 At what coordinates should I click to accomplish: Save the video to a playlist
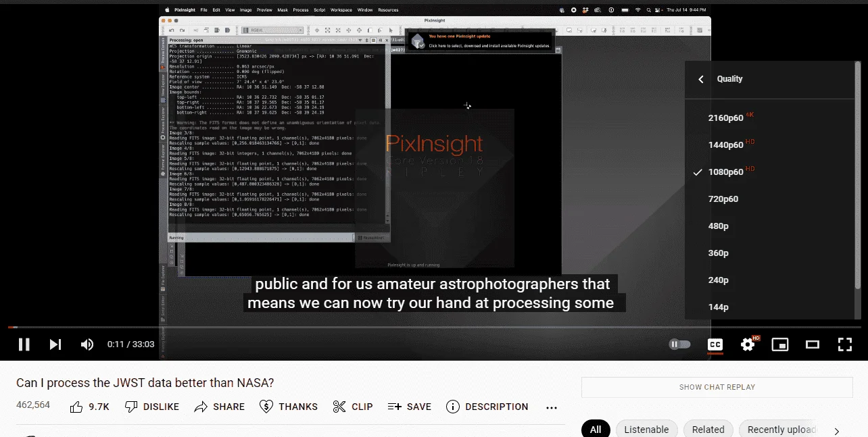(x=409, y=407)
